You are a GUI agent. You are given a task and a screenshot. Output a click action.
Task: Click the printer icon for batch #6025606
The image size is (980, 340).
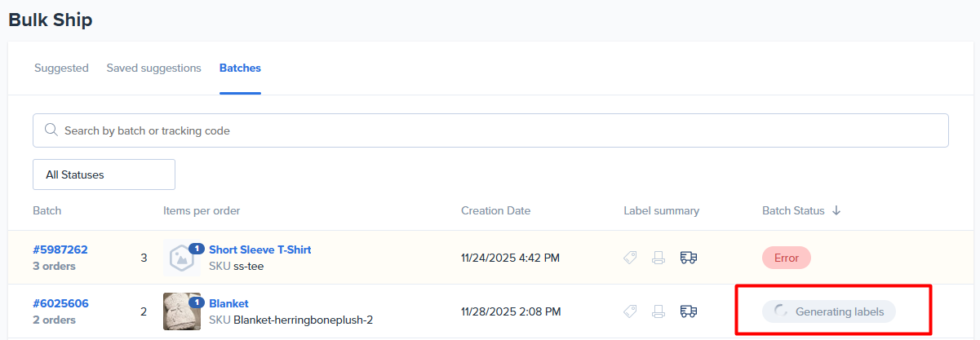(659, 311)
